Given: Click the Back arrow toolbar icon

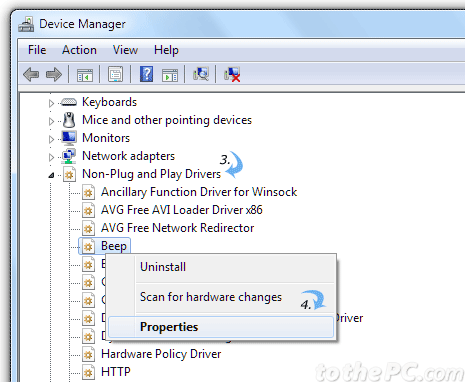Looking at the screenshot, I should click(31, 74).
